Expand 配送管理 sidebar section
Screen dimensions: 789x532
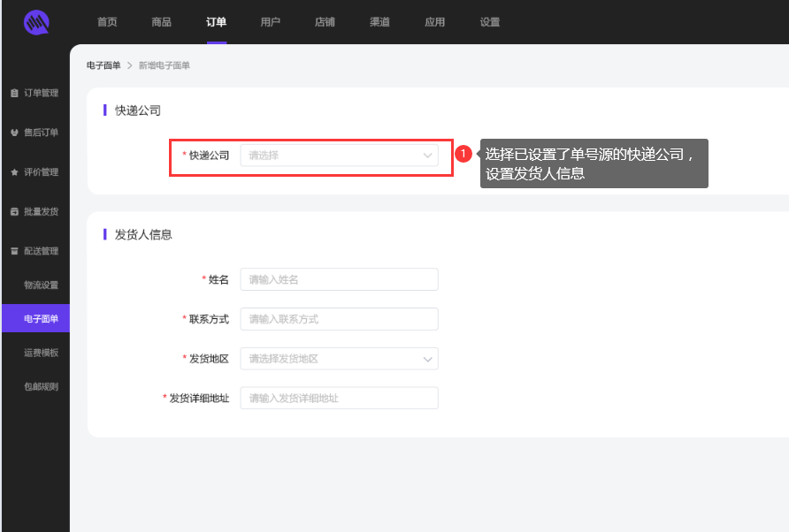42,251
